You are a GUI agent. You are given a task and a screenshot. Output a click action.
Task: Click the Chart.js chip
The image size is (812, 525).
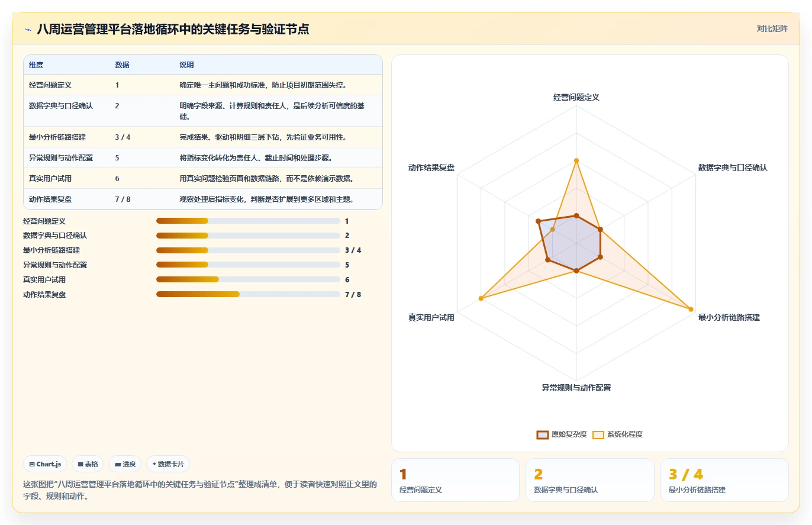pos(46,464)
